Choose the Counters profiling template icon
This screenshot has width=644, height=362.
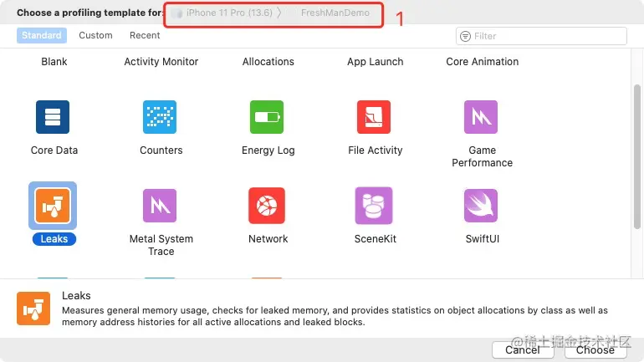(160, 117)
